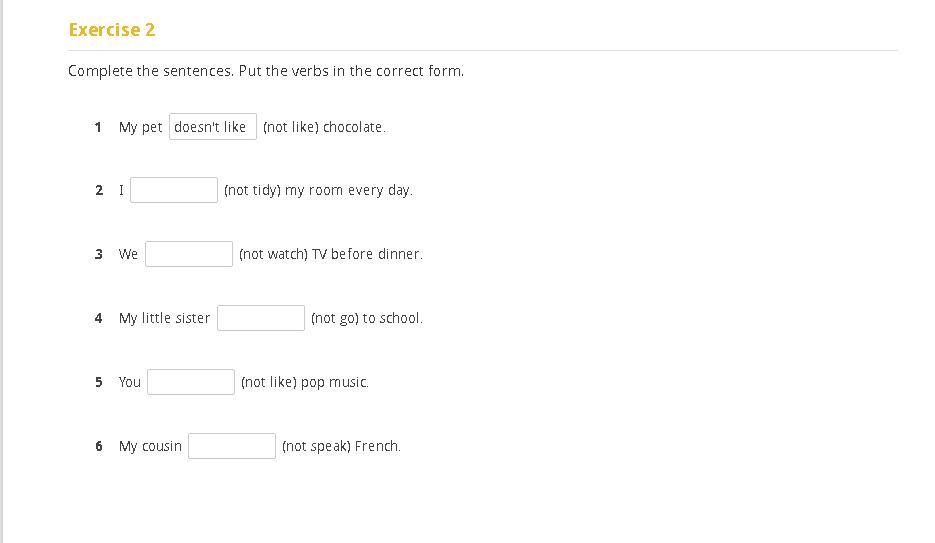Click the "(not go) to school" text
The width and height of the screenshot is (935, 543).
coord(367,318)
